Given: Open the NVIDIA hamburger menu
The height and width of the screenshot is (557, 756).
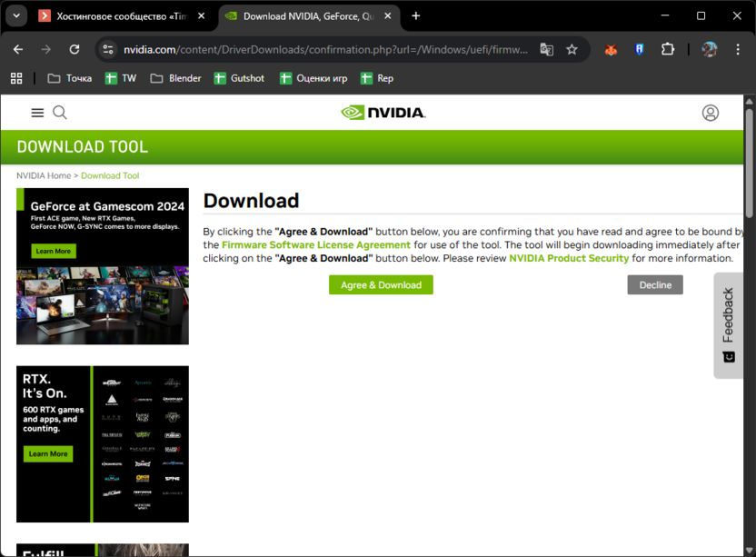Looking at the screenshot, I should pyautogui.click(x=37, y=113).
